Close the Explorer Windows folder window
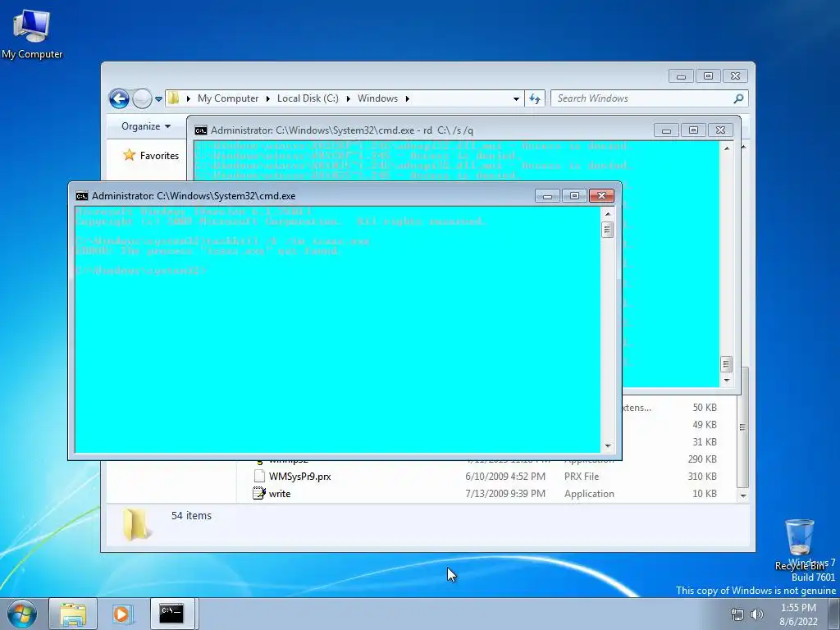 pyautogui.click(x=735, y=76)
